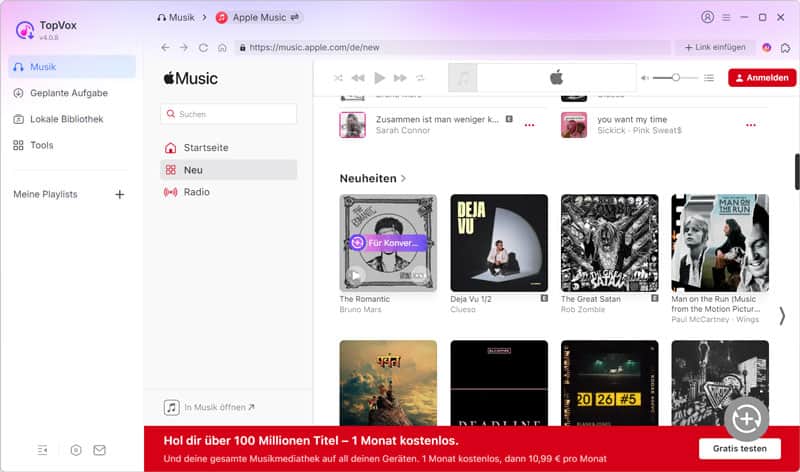Switch music service via Apple Music selector
Viewport: 800px width, 472px height.
(260, 18)
